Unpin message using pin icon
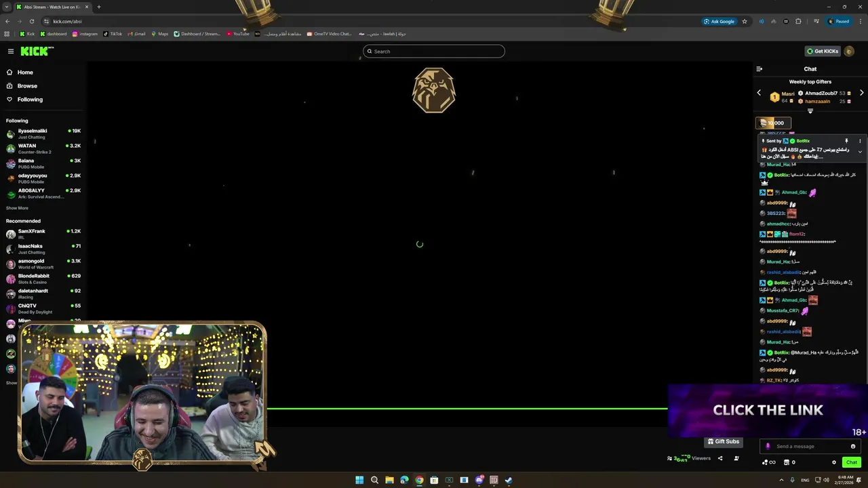The height and width of the screenshot is (488, 868). 846,141
